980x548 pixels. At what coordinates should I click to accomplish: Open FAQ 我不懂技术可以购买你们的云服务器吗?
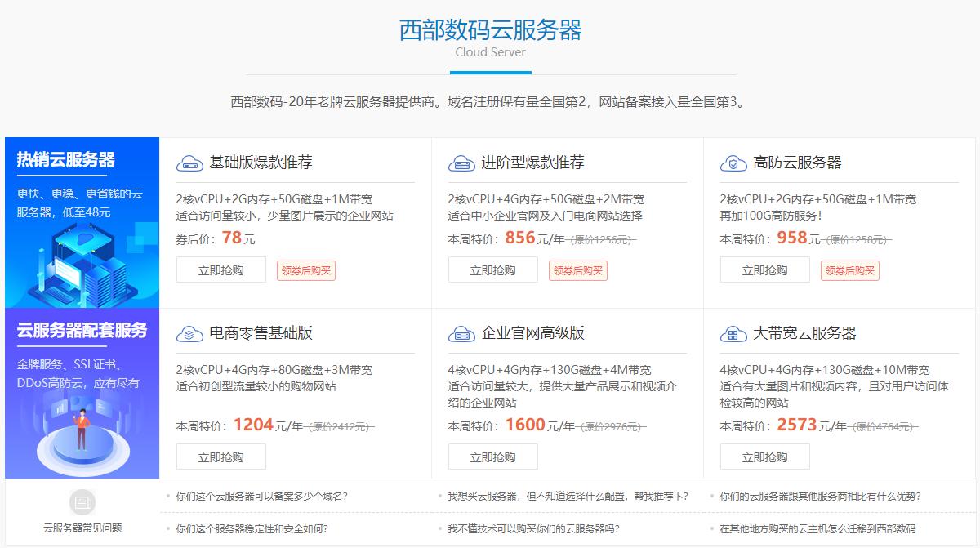(534, 528)
